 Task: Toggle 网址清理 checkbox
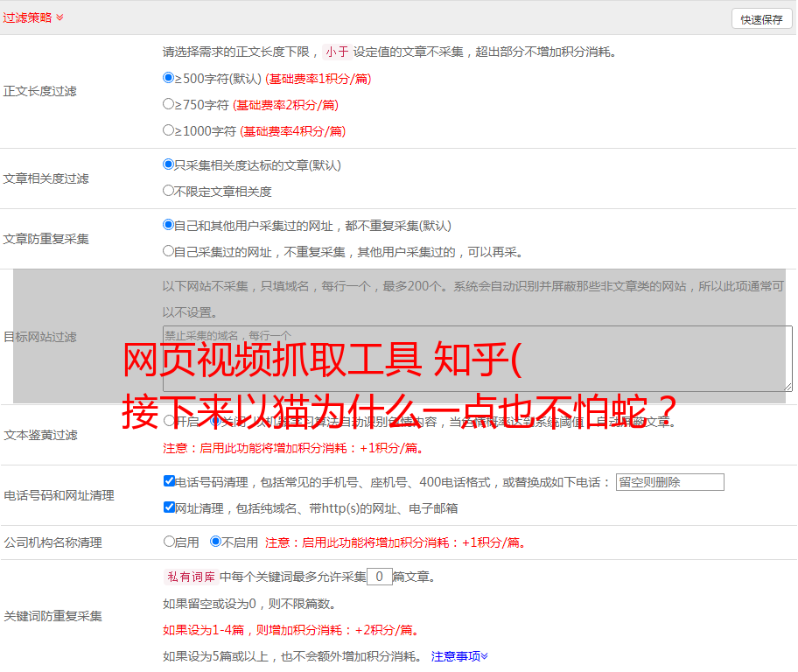tap(169, 507)
